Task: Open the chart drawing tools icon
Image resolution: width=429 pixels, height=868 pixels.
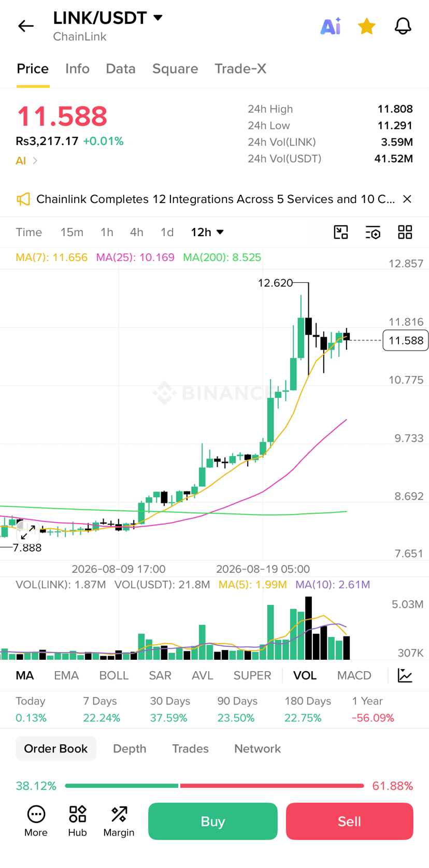Action: coord(341,232)
